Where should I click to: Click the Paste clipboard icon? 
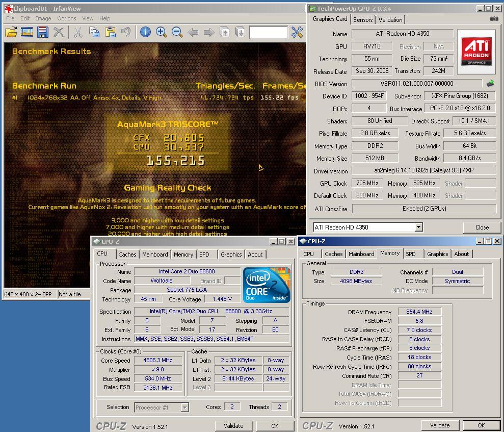pyautogui.click(x=110, y=32)
